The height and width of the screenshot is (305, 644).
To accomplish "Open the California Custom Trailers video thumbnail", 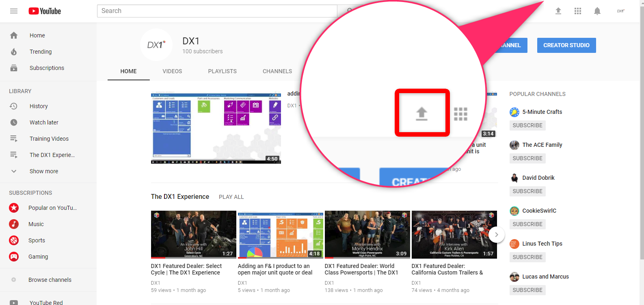I will 454,235.
